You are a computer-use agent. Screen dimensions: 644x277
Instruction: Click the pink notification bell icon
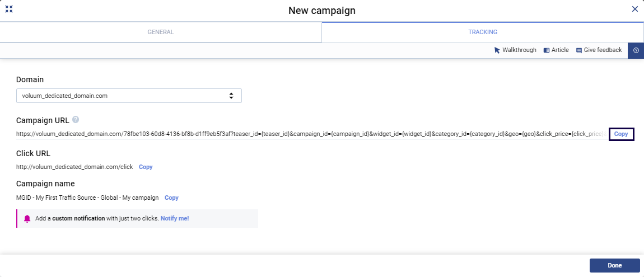click(27, 218)
